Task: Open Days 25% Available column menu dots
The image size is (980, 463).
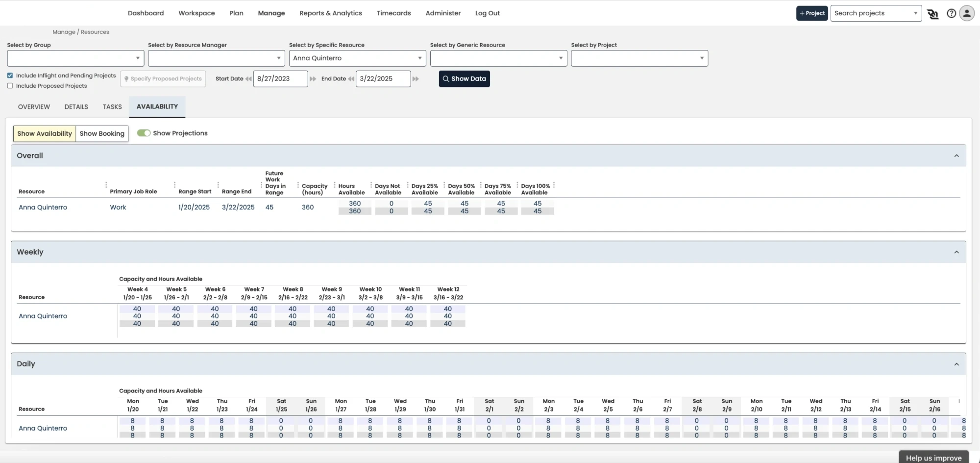Action: point(444,185)
